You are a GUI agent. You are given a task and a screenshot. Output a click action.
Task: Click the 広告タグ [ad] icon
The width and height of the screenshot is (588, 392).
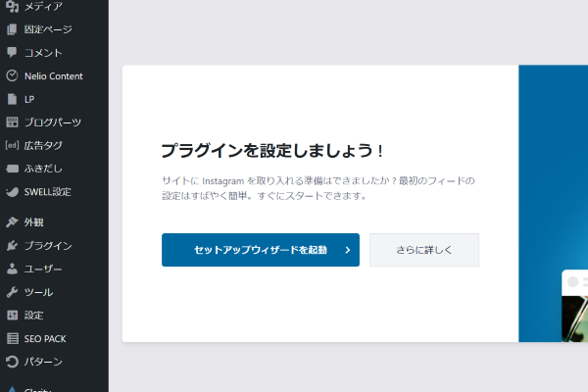point(12,145)
